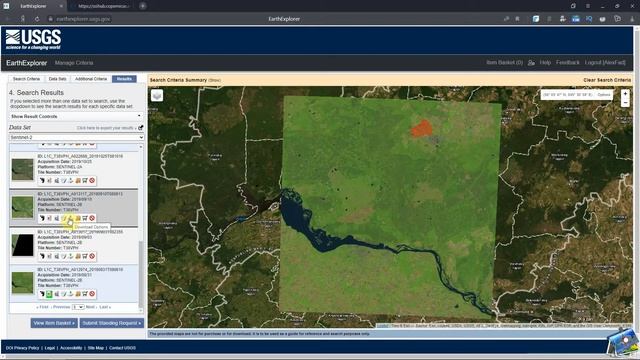
Task: Toggle footprint for the 2019/08/31 scene
Action: click(42, 293)
